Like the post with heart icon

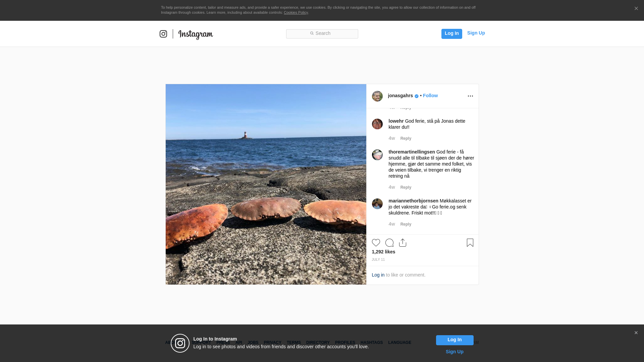376,243
